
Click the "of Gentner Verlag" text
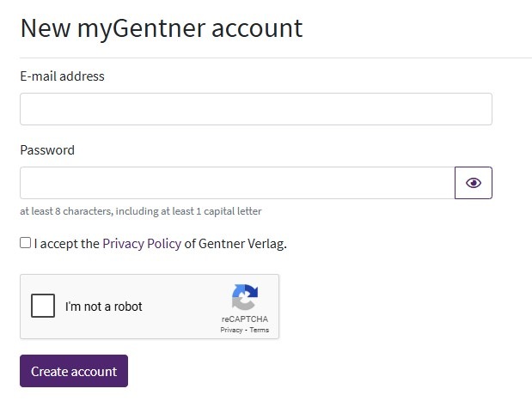click(235, 244)
